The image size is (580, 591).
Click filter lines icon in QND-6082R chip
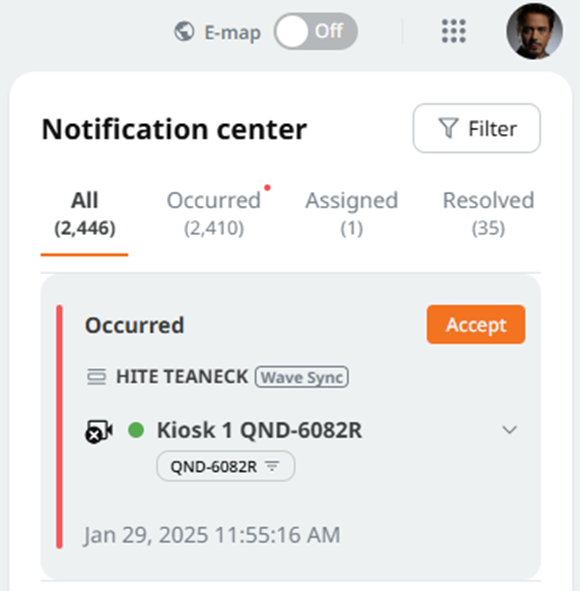[272, 466]
